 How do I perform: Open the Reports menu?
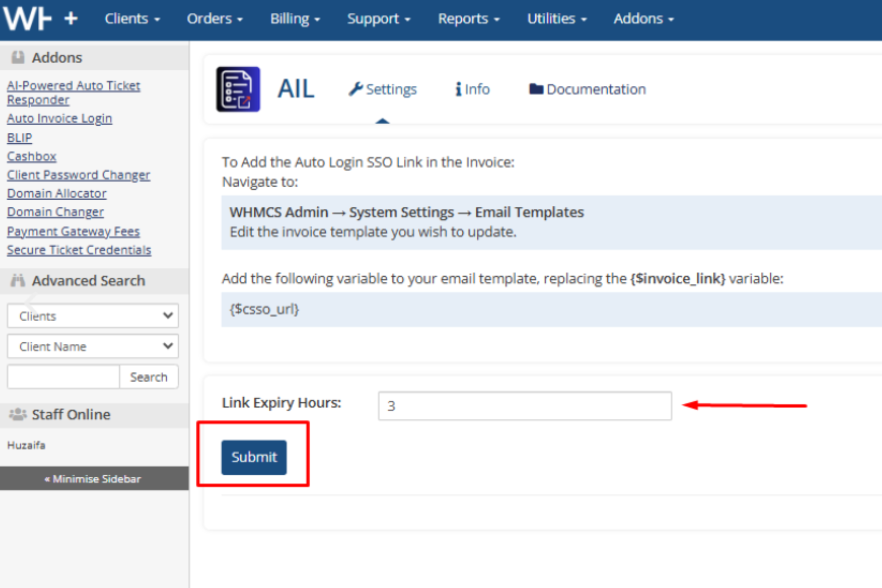coord(468,18)
